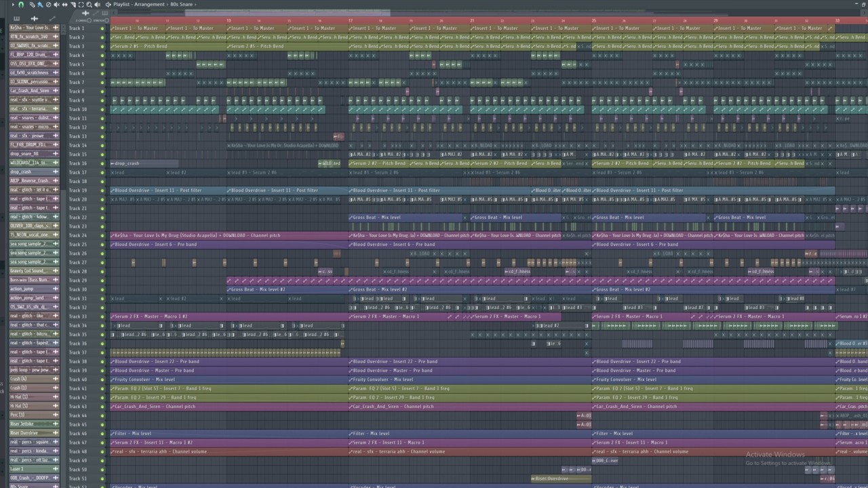Select the Mute tool
868x488 pixels.
[56, 5]
